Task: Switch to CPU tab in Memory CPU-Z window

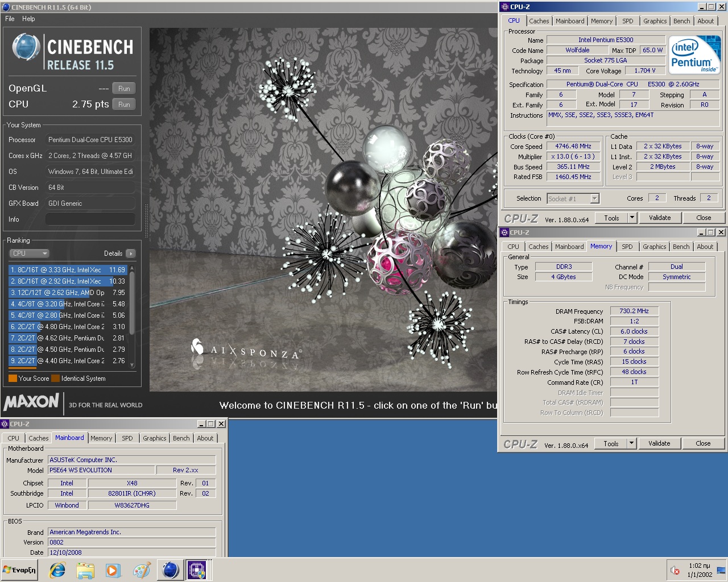Action: pyautogui.click(x=513, y=247)
